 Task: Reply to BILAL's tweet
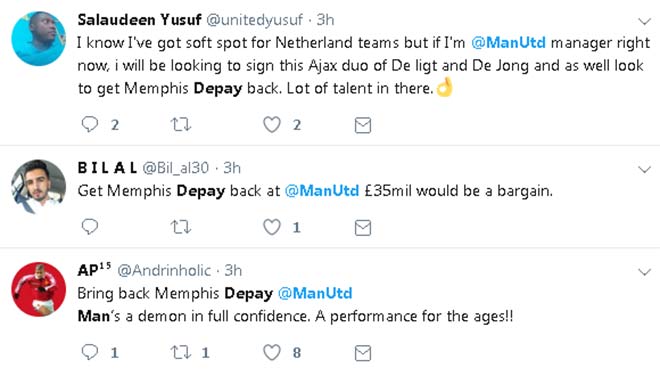[90, 227]
